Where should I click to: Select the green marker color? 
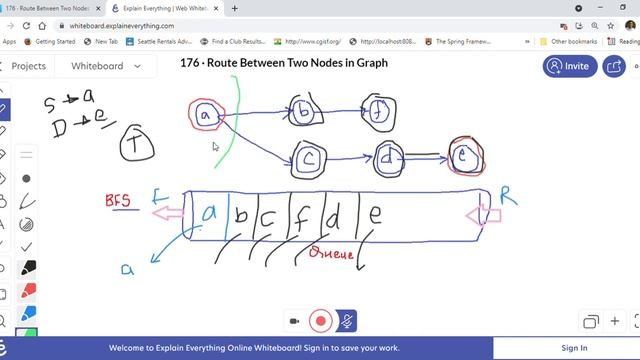pyautogui.click(x=27, y=332)
